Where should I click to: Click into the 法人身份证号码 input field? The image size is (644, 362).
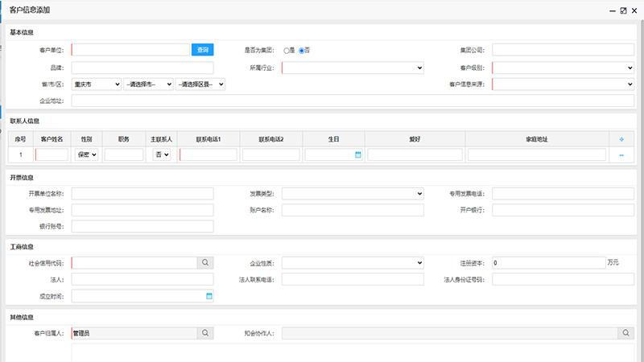point(563,279)
